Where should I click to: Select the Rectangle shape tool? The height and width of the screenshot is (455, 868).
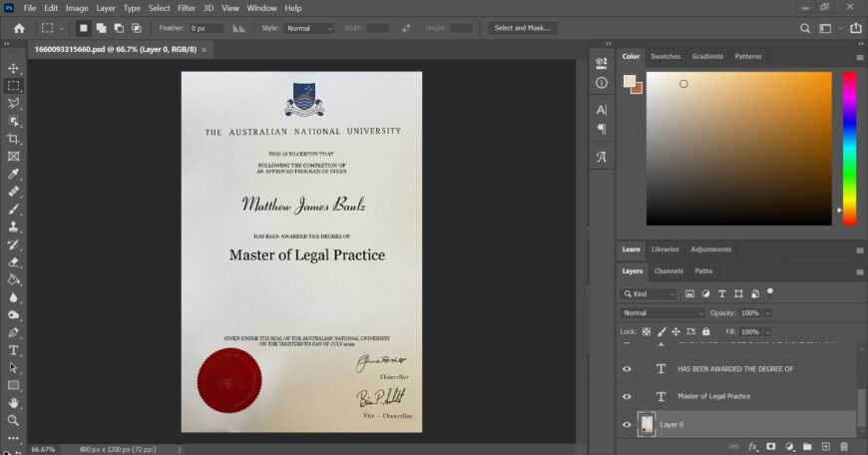coord(13,385)
